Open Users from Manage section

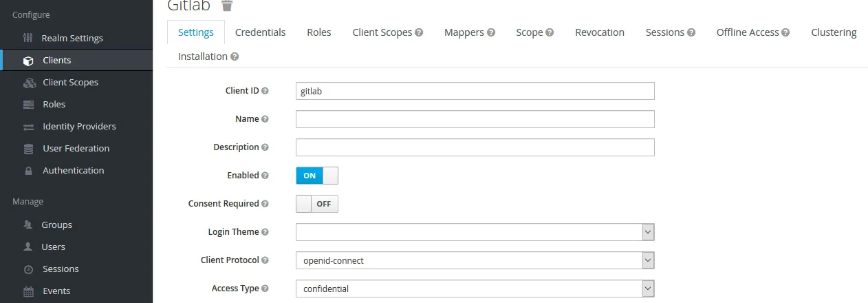54,247
